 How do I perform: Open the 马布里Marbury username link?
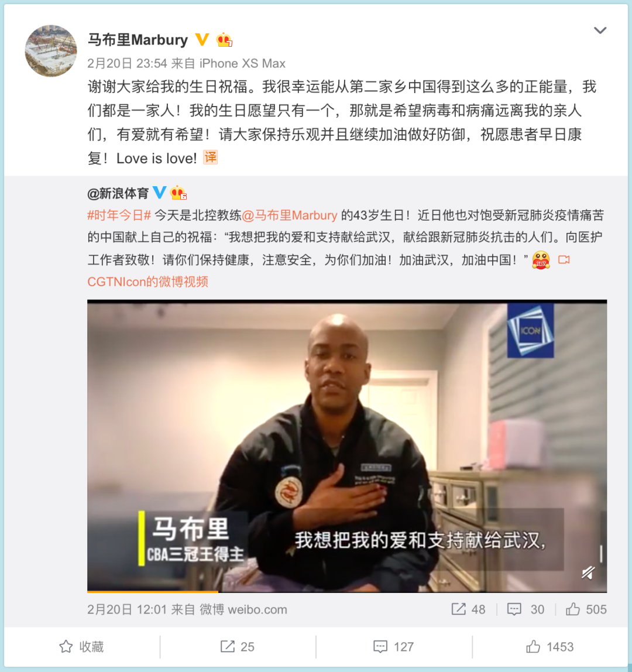click(138, 40)
